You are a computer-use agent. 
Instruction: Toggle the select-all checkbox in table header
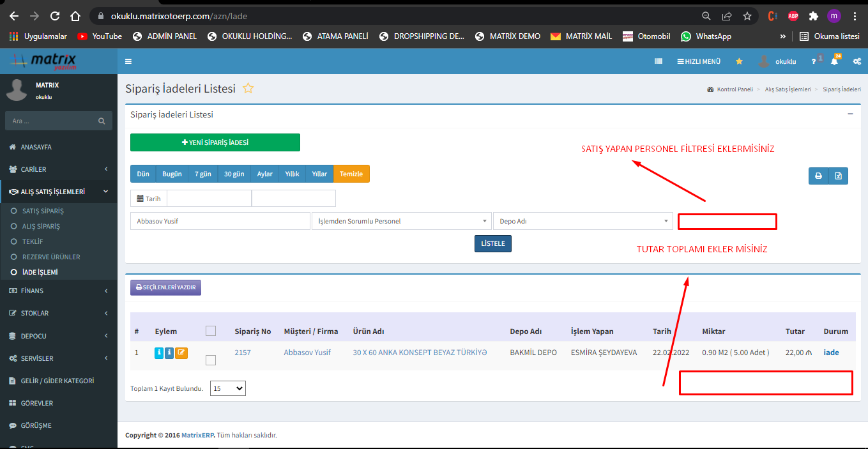tap(211, 331)
